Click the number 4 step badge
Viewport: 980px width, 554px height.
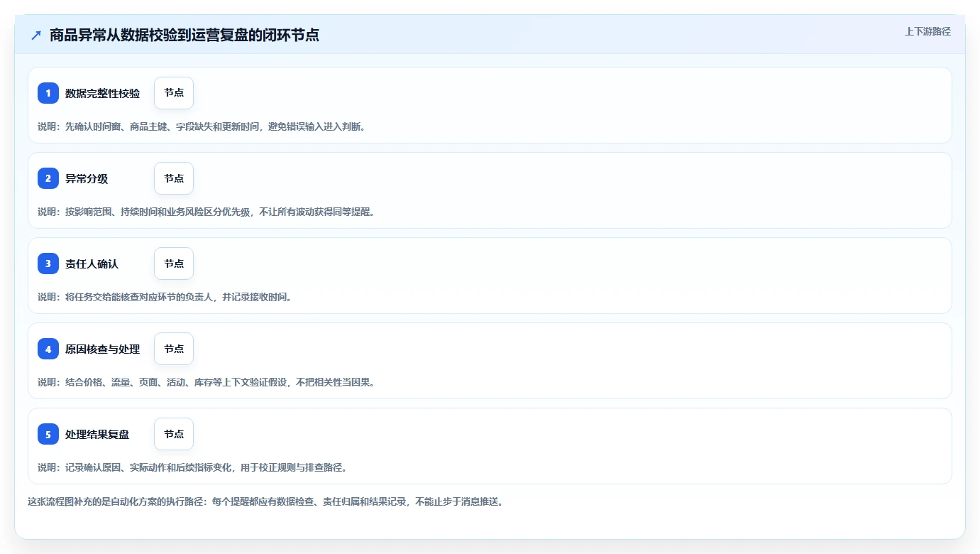(48, 349)
